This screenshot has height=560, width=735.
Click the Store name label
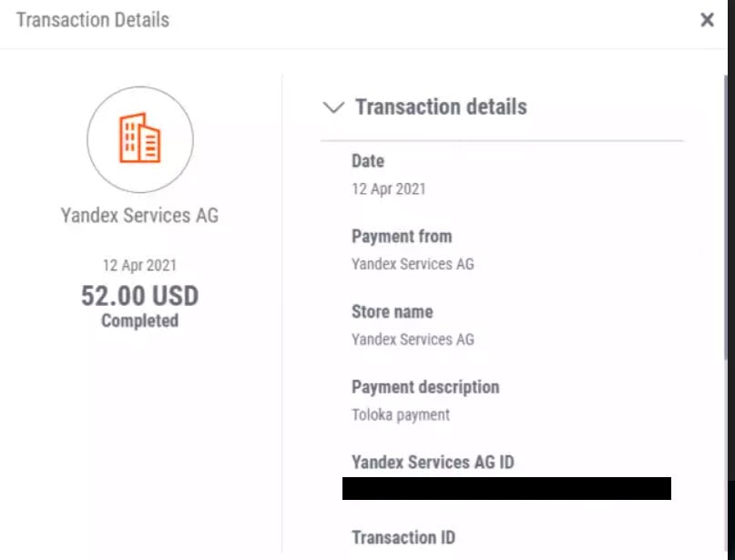click(393, 311)
